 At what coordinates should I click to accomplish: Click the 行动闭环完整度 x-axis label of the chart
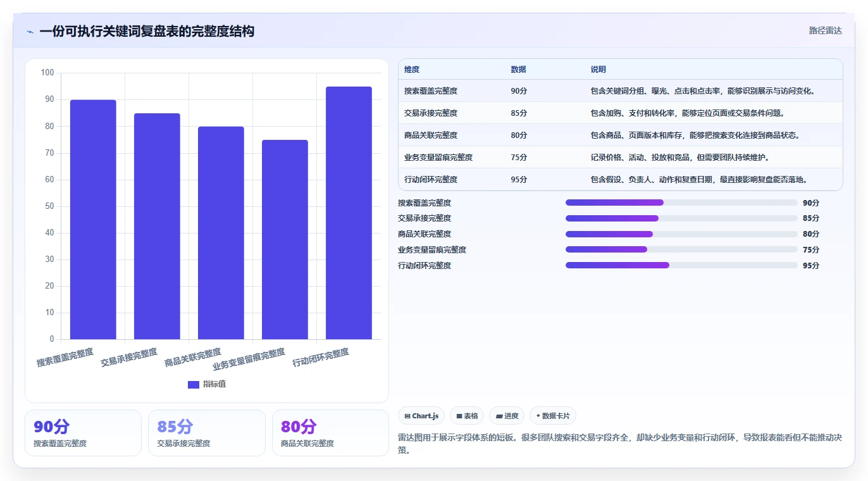(321, 358)
